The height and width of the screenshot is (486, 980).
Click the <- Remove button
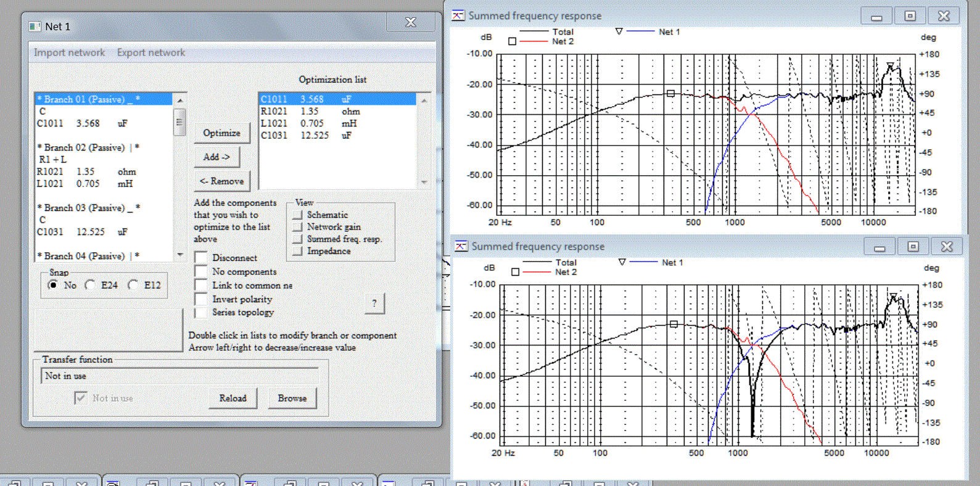tap(222, 181)
